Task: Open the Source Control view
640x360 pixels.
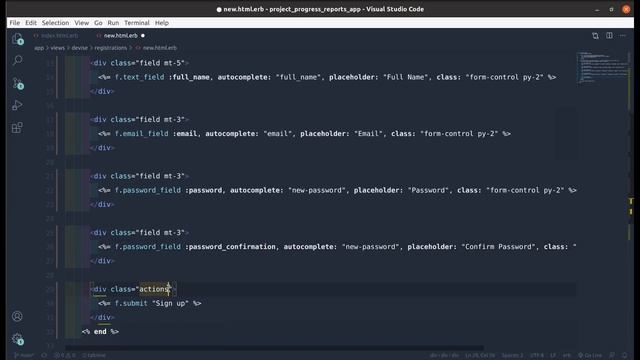Action: click(x=17, y=83)
